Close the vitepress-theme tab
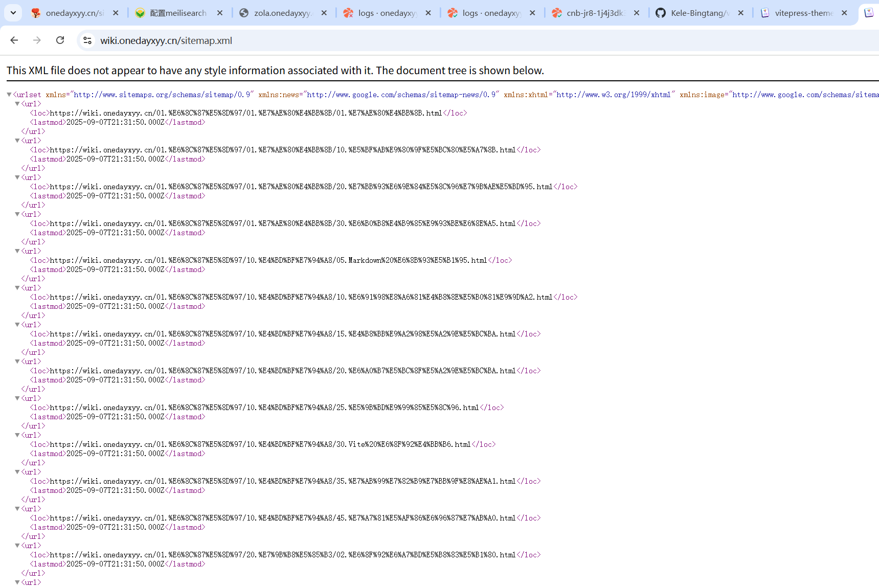879x588 pixels. coord(844,13)
